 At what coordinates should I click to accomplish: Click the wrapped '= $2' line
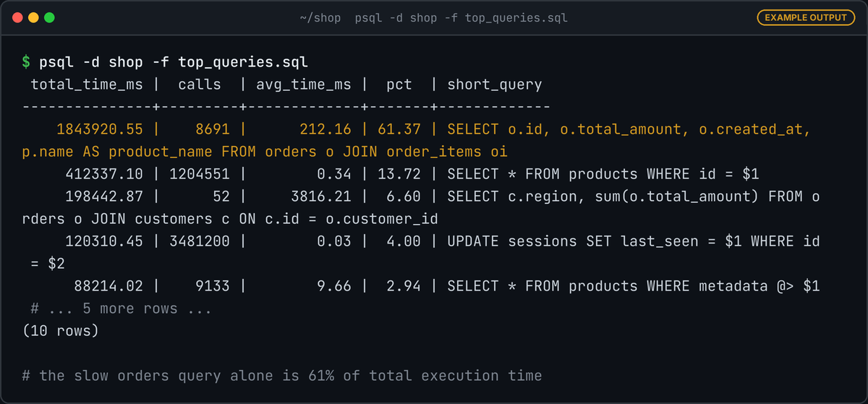(x=48, y=264)
